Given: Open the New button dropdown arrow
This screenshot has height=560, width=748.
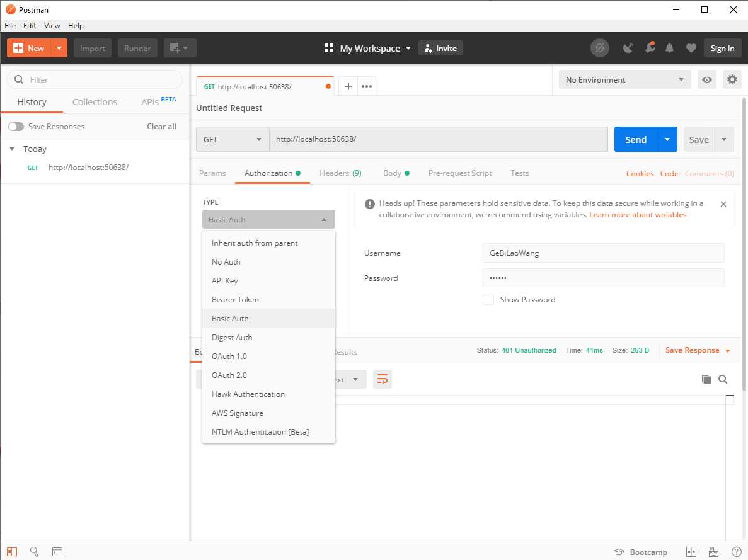Looking at the screenshot, I should pos(59,48).
